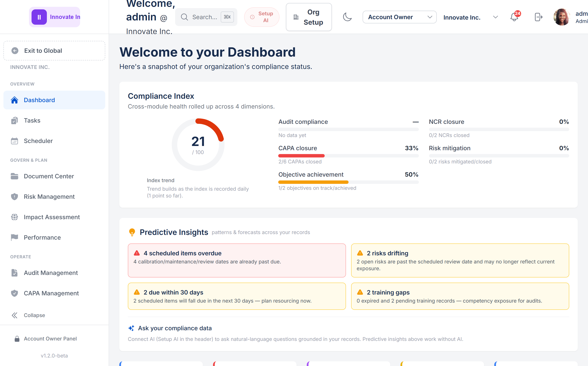This screenshot has width=588, height=366.
Task: Expand the Innovate Inc. organization chevron
Action: pos(496,17)
